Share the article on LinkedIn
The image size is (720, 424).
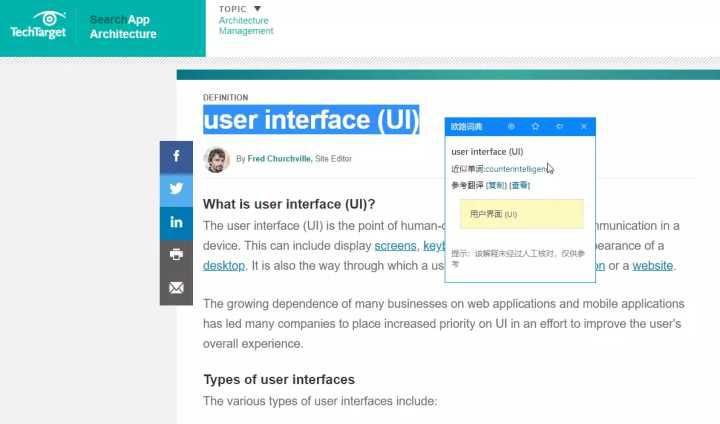[x=176, y=222]
